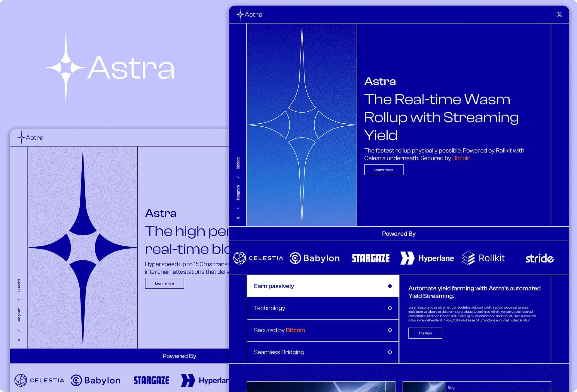The width and height of the screenshot is (577, 392).
Task: Click Celestia logo in light window
Action: point(39,380)
